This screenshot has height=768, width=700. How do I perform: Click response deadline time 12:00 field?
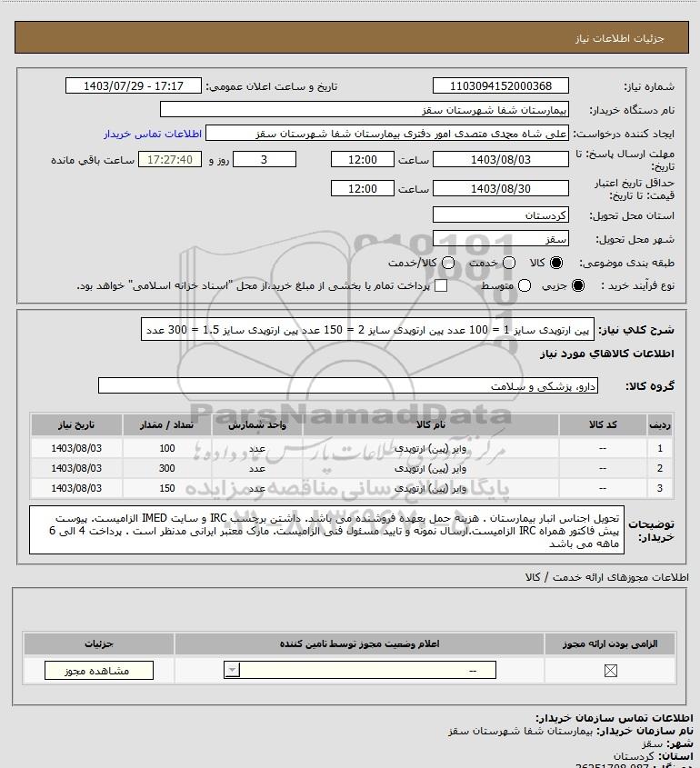[363, 160]
